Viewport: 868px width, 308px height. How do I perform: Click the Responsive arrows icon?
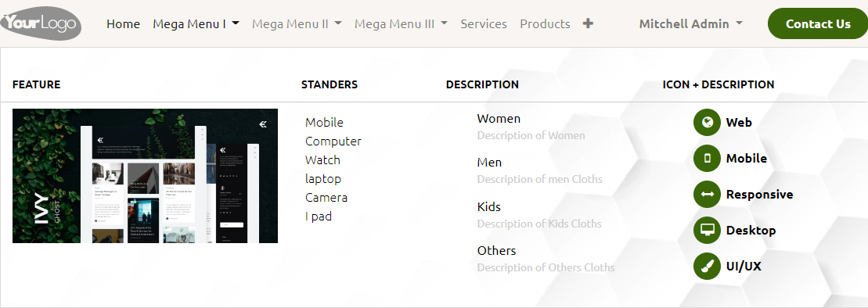coord(707,194)
